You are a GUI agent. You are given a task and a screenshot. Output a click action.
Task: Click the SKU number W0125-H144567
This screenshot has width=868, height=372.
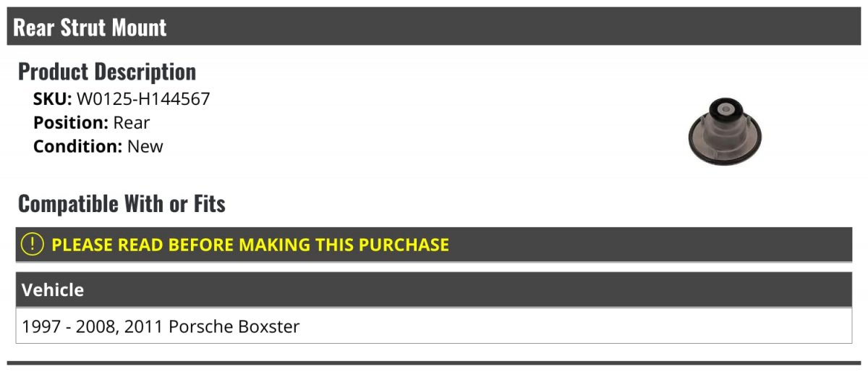pos(143,99)
